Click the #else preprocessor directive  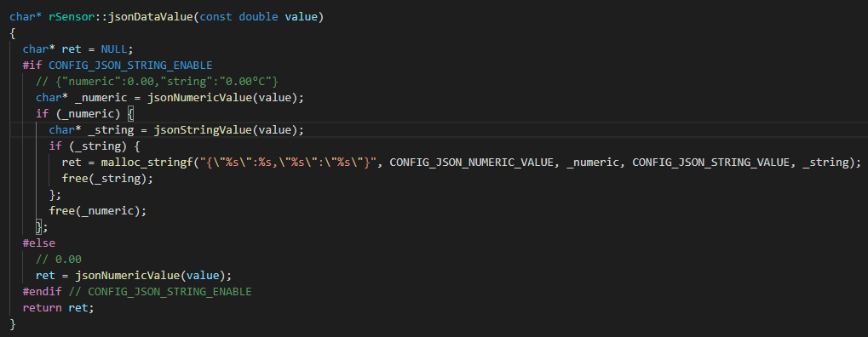point(38,243)
